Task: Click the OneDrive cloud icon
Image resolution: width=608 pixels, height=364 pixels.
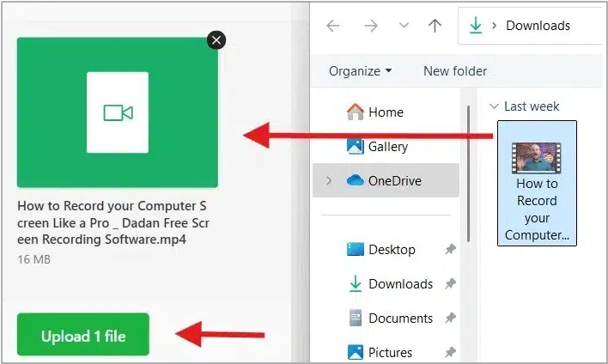Action: [356, 180]
